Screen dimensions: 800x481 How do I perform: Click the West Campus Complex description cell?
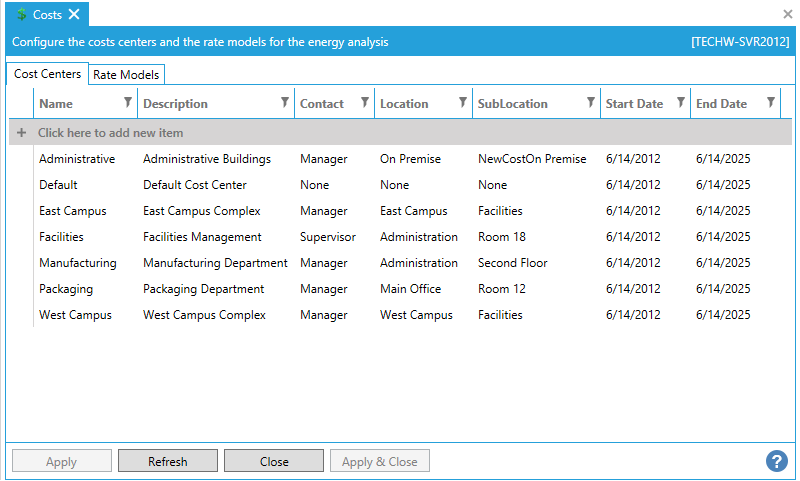[204, 315]
